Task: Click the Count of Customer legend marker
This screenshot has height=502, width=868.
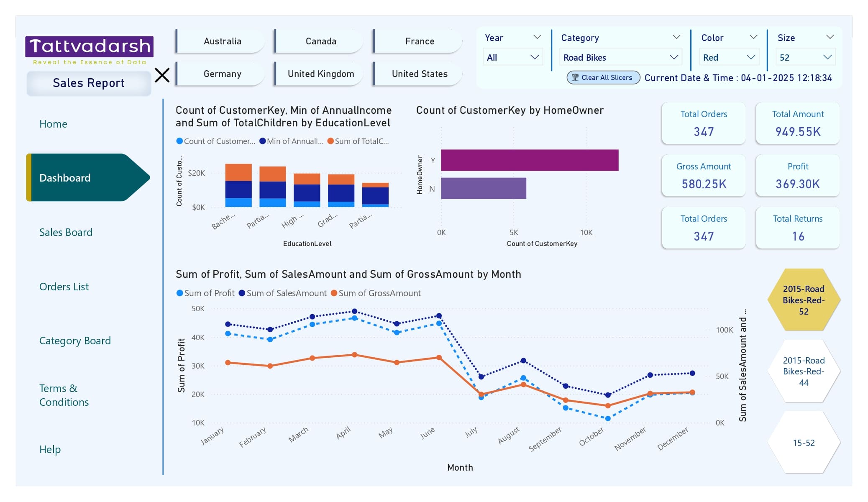Action: [179, 141]
